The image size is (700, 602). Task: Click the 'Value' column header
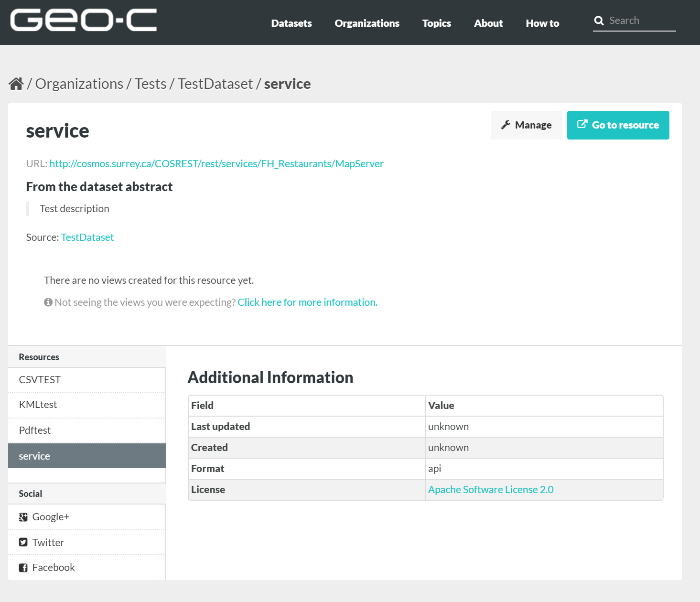tap(544, 406)
